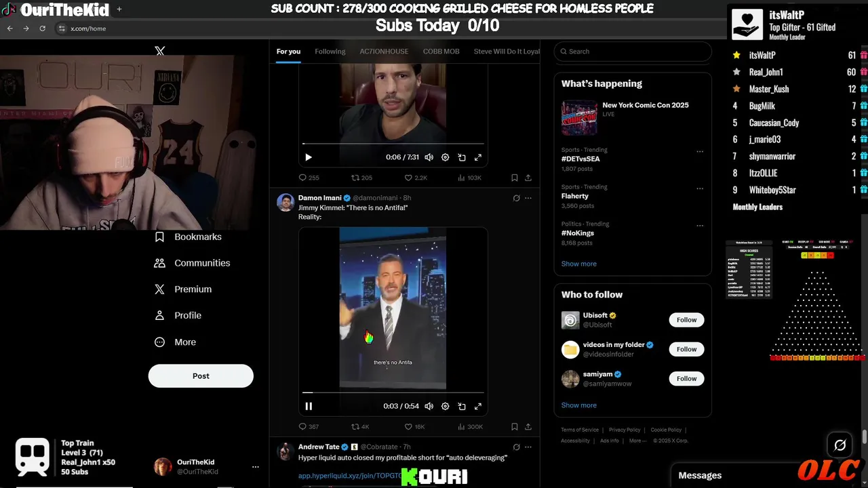Open the #DETvsSEA trend
868x488 pixels.
click(x=580, y=159)
